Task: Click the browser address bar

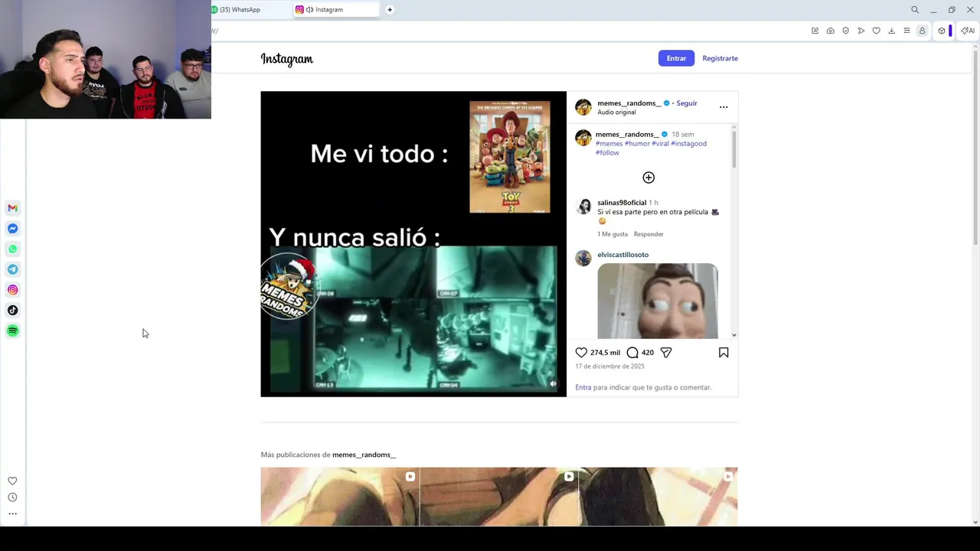Action: (505, 31)
